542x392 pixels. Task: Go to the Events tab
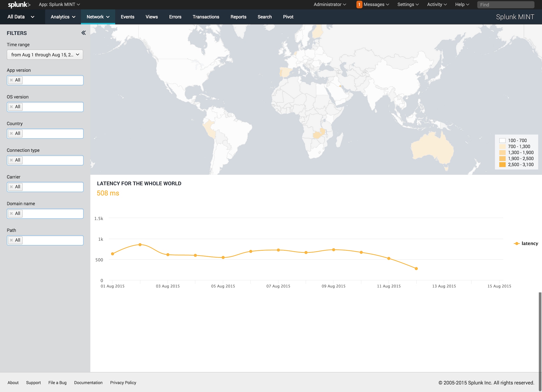(128, 17)
